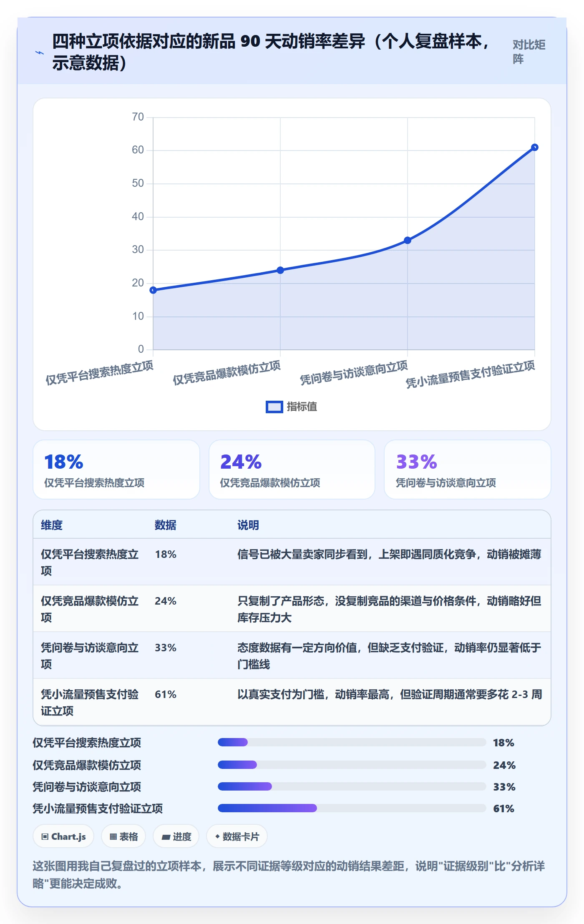Click the lightning icon beside the title

click(x=39, y=53)
